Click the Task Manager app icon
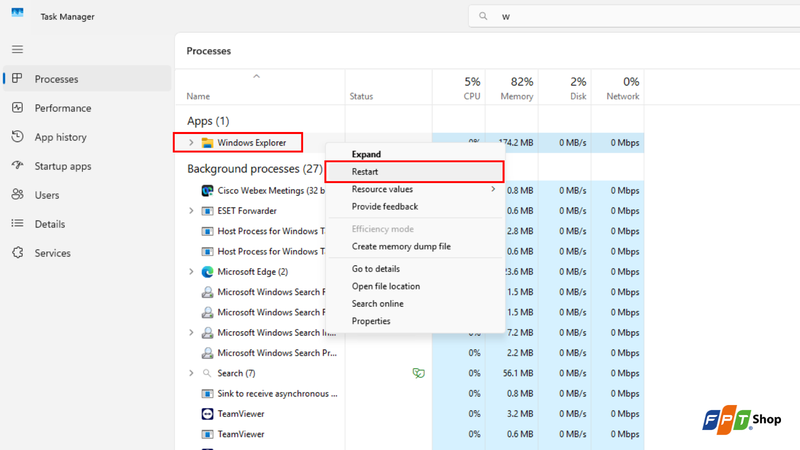 pyautogui.click(x=17, y=12)
